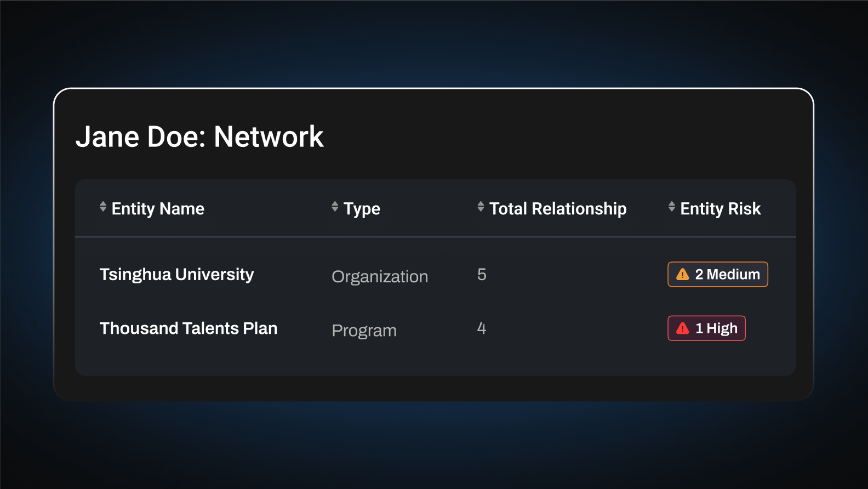Click the 1 High risk badge

click(706, 328)
